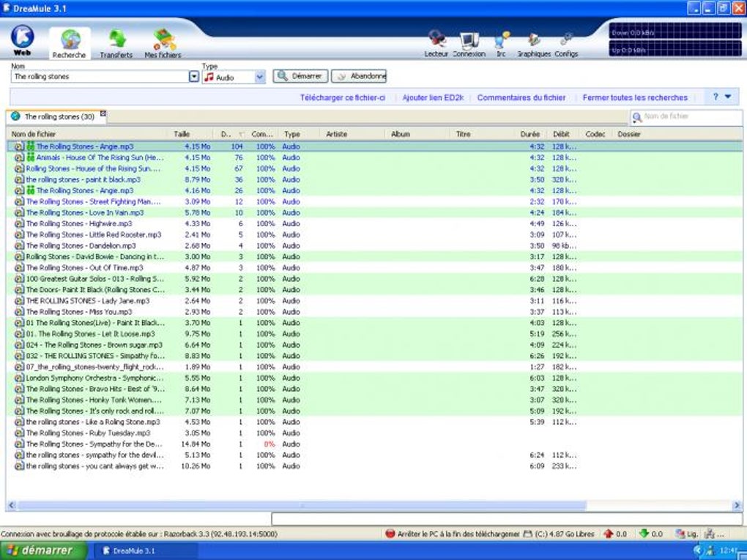Select the Recherche toolbar icon
The height and width of the screenshot is (560, 747).
pyautogui.click(x=70, y=43)
